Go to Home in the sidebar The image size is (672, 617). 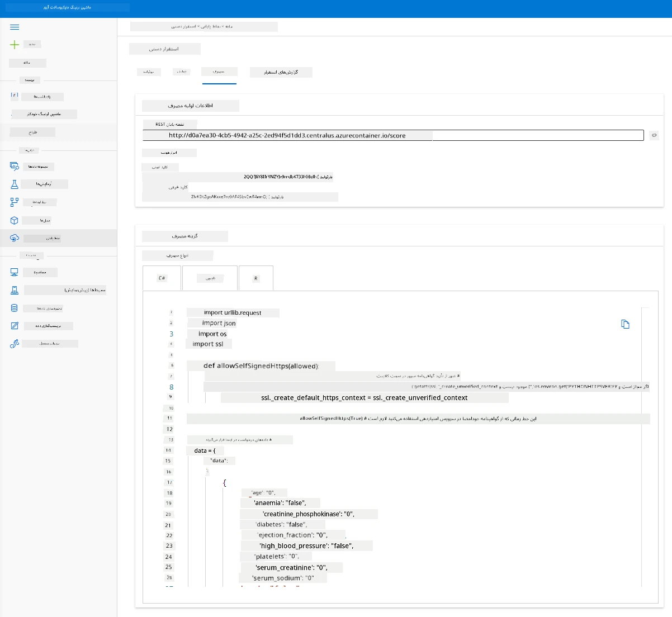point(27,63)
